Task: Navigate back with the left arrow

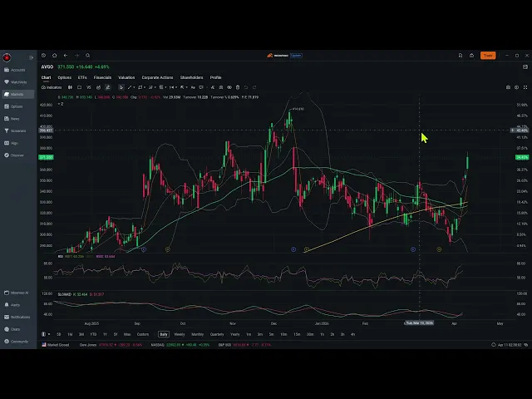Action: pyautogui.click(x=66, y=56)
